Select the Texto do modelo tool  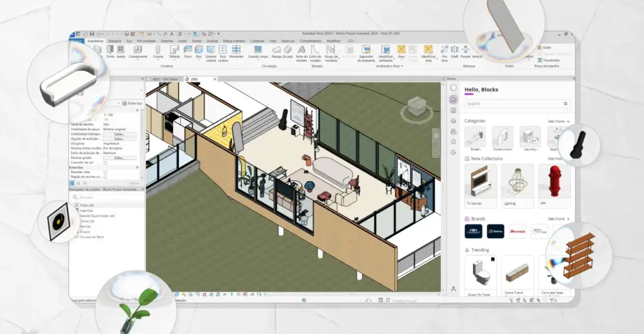(x=301, y=53)
